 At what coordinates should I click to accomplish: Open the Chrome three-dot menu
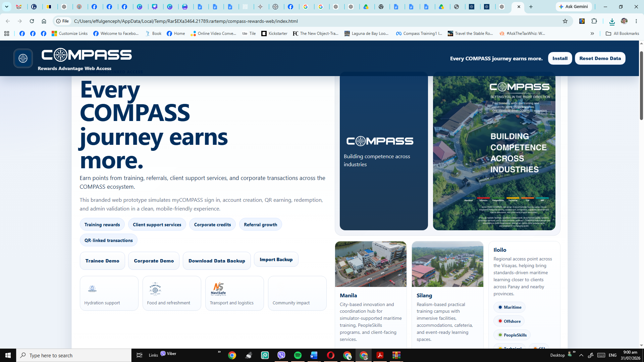click(636, 21)
